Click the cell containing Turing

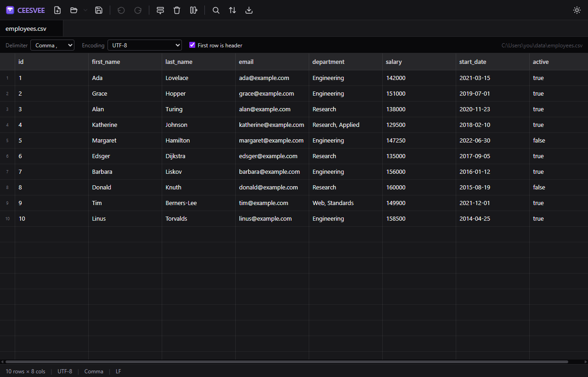pos(198,109)
